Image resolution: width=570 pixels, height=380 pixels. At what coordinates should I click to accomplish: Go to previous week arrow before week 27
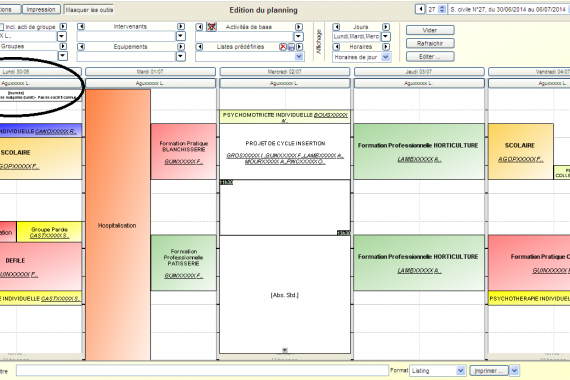click(420, 9)
